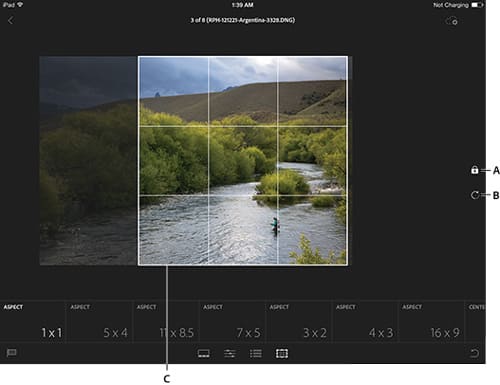500x385 pixels.
Task: Tap the photo title 3 of 8 filename
Action: pyautogui.click(x=243, y=20)
